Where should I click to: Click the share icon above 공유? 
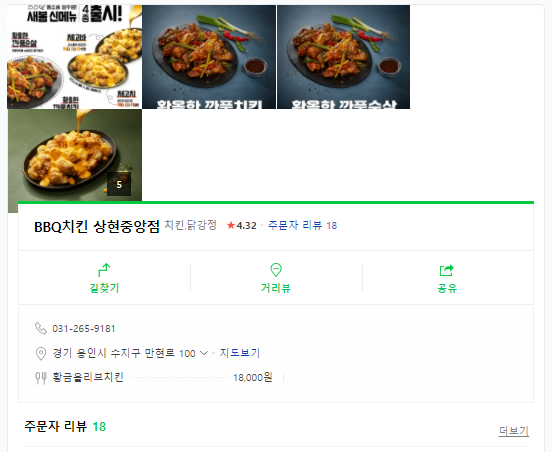point(447,270)
